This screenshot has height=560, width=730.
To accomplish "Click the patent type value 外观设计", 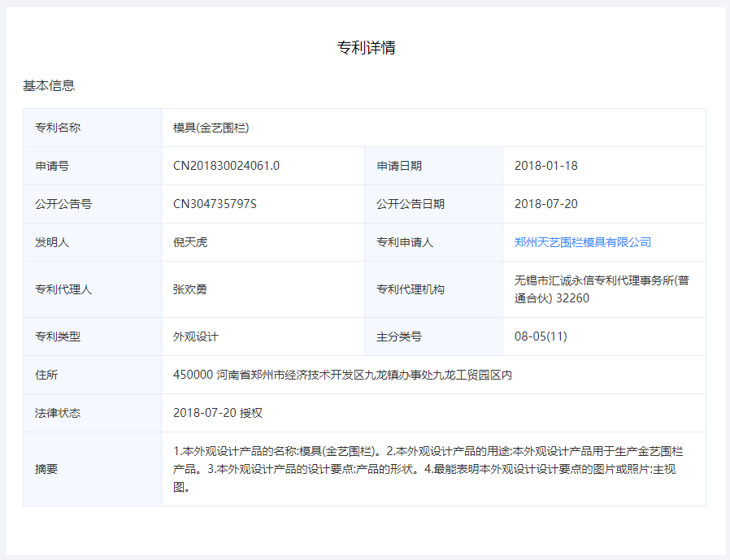I will point(196,336).
